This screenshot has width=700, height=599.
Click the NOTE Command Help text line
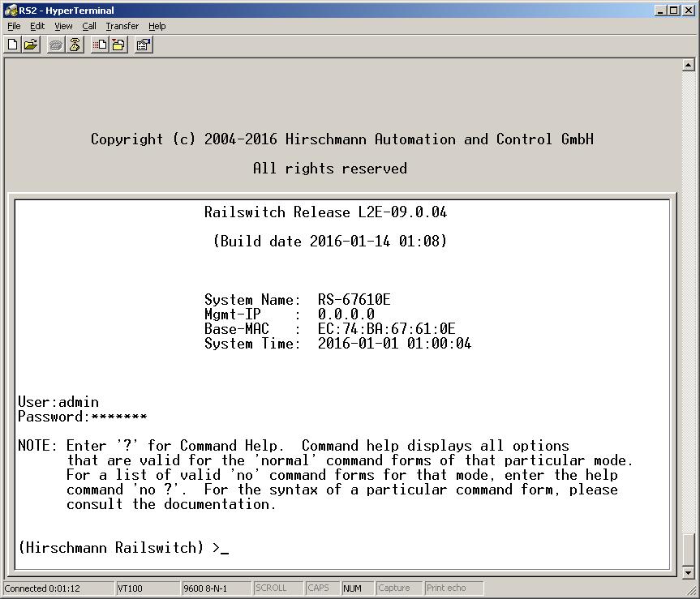tap(294, 446)
